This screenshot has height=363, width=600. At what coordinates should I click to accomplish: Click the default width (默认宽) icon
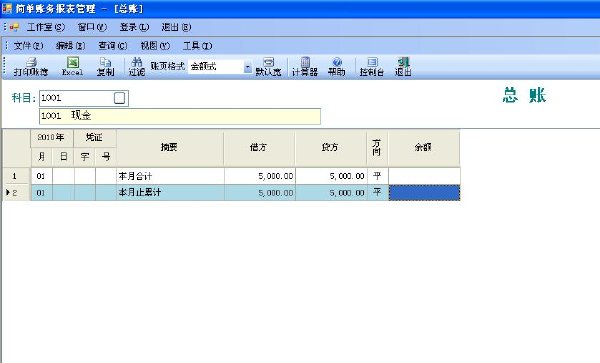point(268,67)
